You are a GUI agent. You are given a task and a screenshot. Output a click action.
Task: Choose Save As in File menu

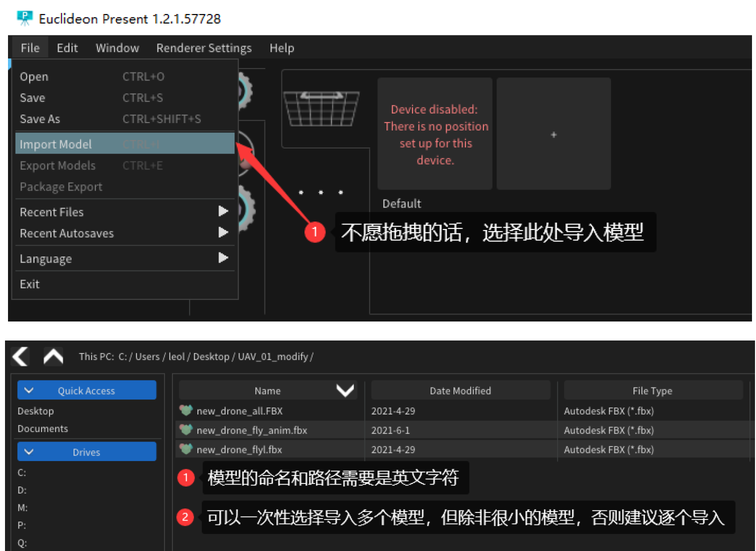125,118
